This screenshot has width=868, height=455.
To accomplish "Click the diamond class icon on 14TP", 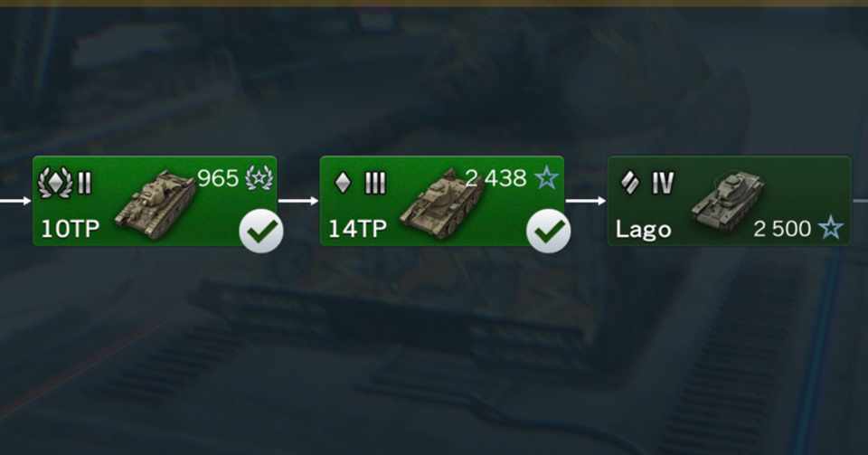I will 344,183.
